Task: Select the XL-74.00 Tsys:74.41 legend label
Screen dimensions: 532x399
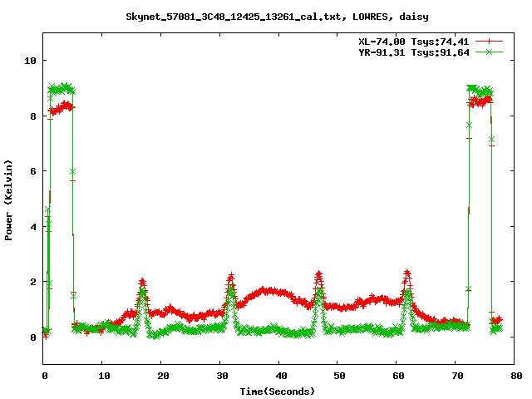Action: [414, 42]
